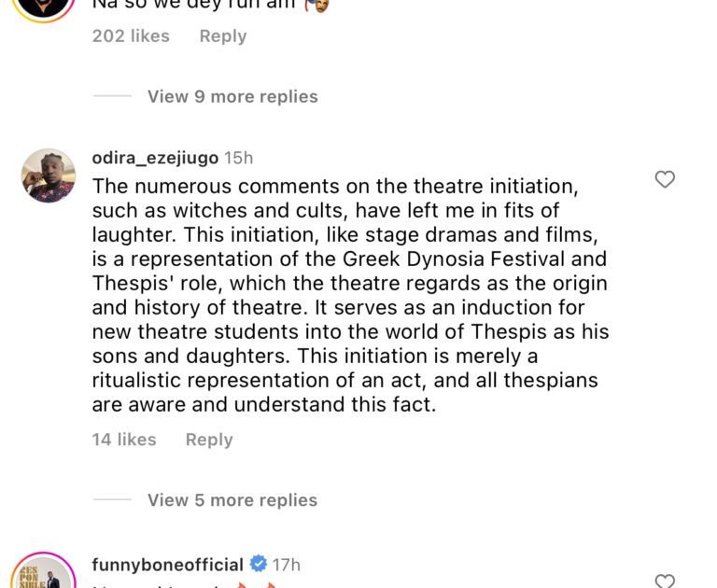Open funnyboneofficial's profile picture
This screenshot has width=717, height=588.
[x=43, y=574]
